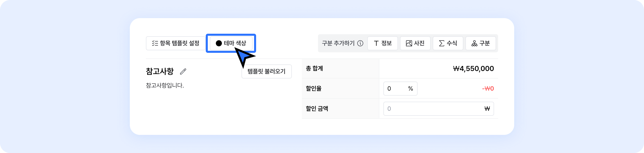Image resolution: width=644 pixels, height=153 pixels.
Task: Insert a 수식 formula section
Action: click(x=448, y=43)
